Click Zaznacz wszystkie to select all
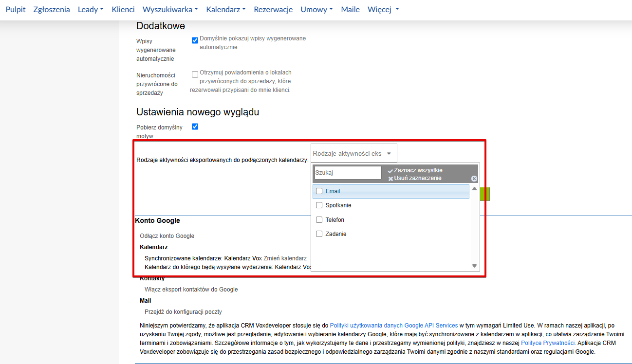The width and height of the screenshot is (632, 364). tap(418, 170)
